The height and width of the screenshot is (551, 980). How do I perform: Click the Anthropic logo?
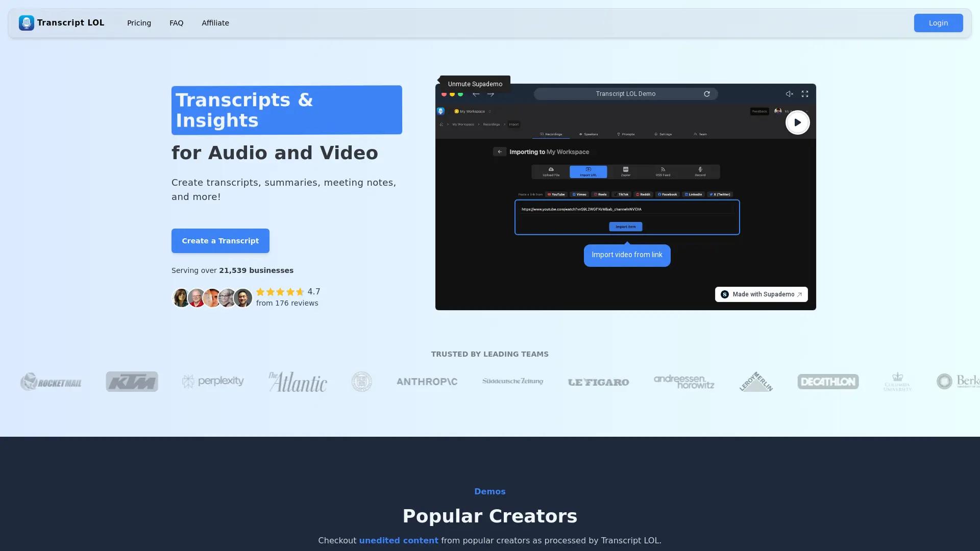point(427,382)
